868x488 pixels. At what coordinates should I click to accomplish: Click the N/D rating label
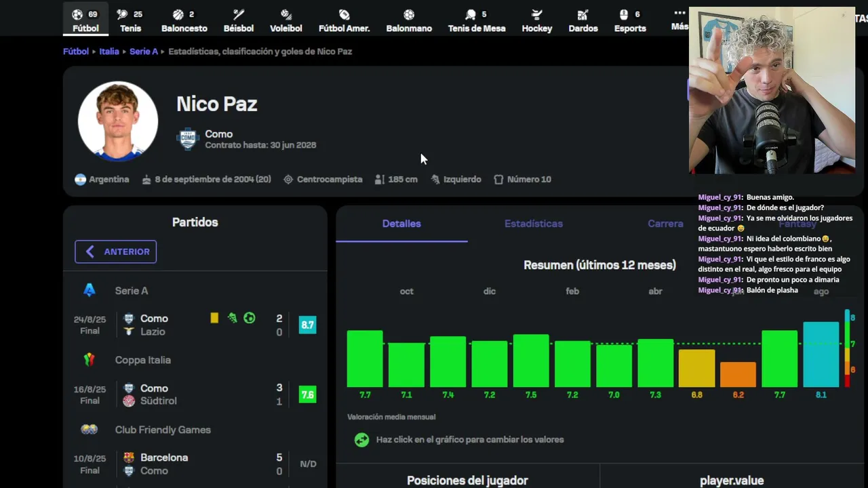(308, 464)
